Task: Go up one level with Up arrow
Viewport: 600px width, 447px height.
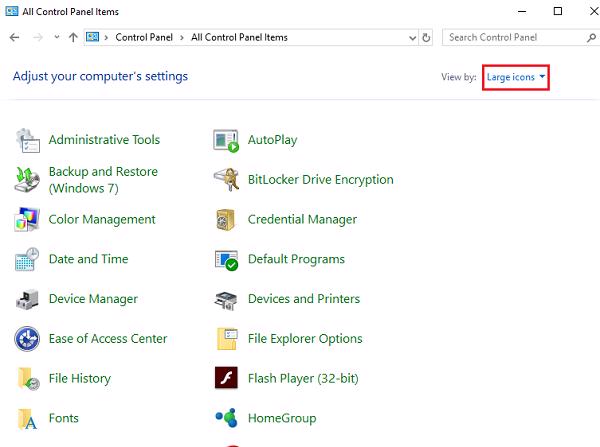Action: tap(73, 38)
